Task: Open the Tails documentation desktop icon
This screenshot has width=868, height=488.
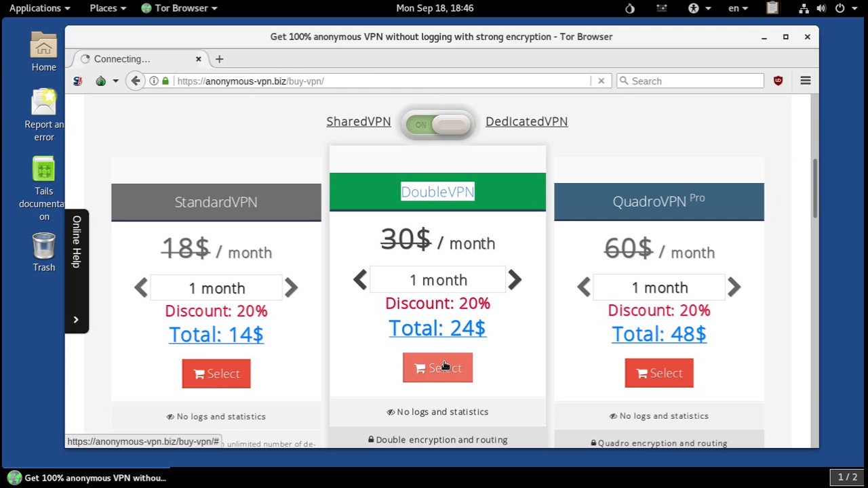Action: [43, 189]
